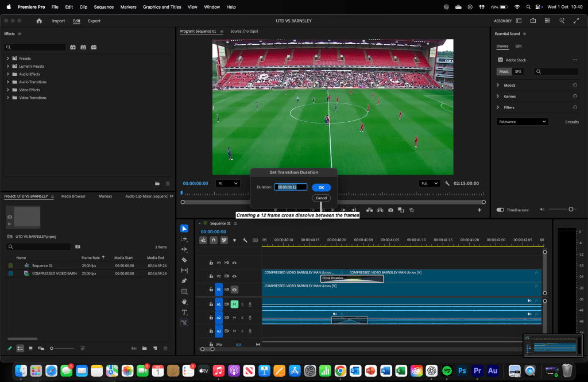Unmute audio track A1
The width and height of the screenshot is (588, 382).
(x=234, y=304)
